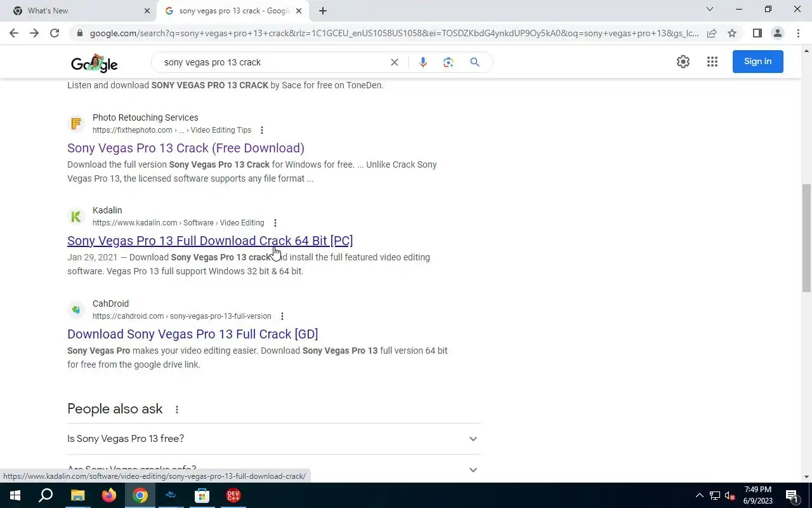Image resolution: width=812 pixels, height=508 pixels.
Task: Open the Windows Start menu
Action: pos(15,495)
